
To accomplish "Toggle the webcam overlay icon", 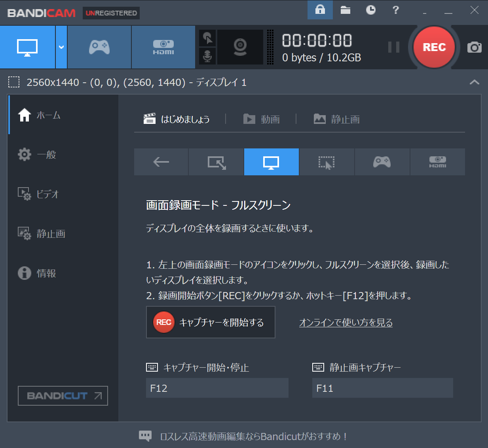I will 240,47.
